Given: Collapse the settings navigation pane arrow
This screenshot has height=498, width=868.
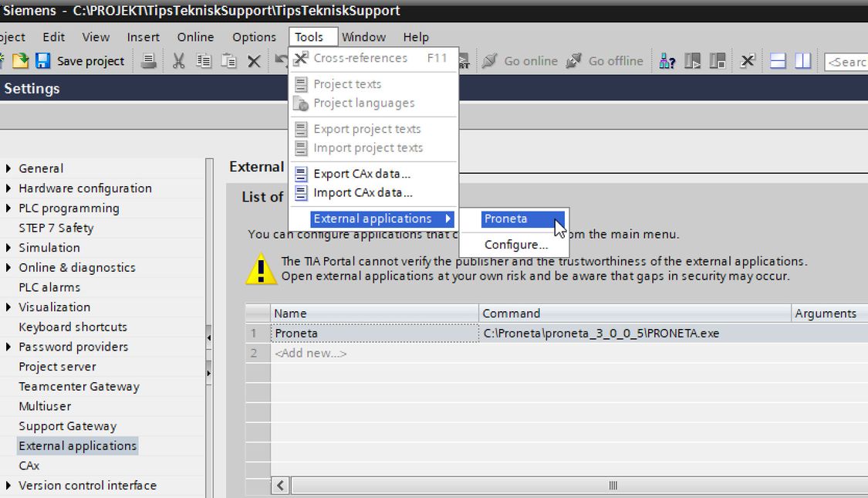Looking at the screenshot, I should coord(208,337).
